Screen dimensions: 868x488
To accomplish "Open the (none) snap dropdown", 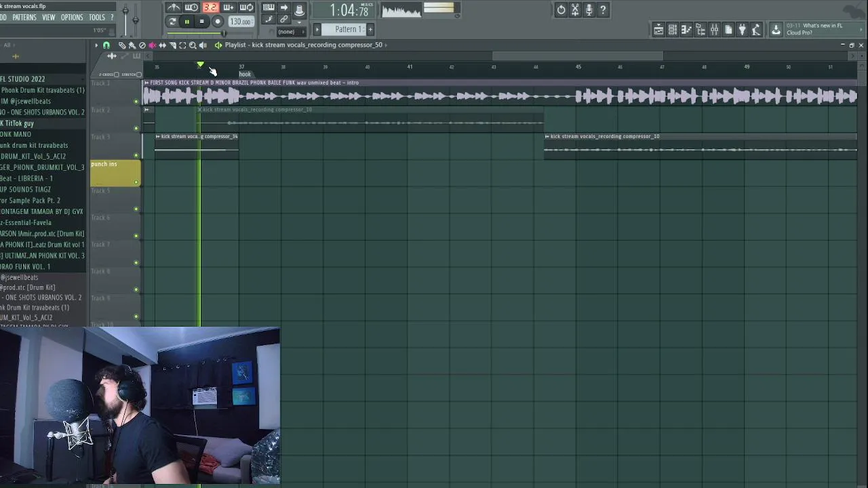I will click(290, 32).
